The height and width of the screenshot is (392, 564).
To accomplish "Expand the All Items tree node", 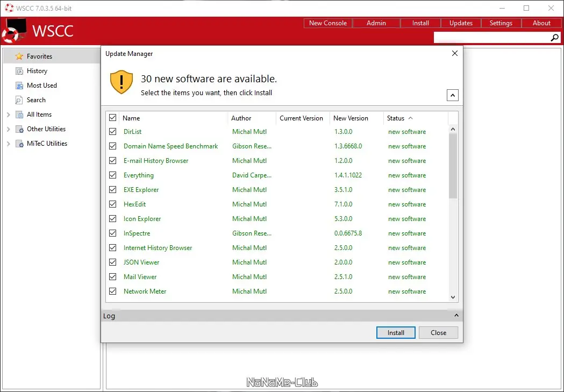I will pos(9,115).
